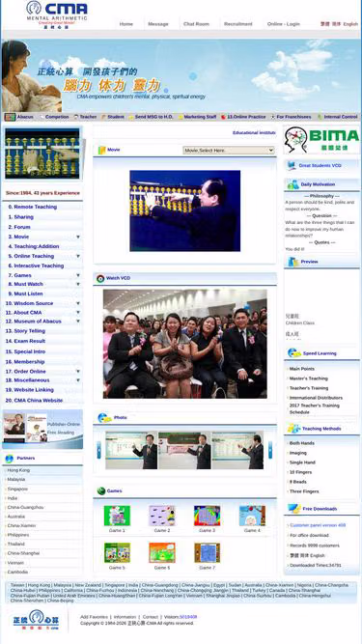This screenshot has height=644, width=362.
Task: Expand the 7. Games submenu arrow
Action: (78, 275)
